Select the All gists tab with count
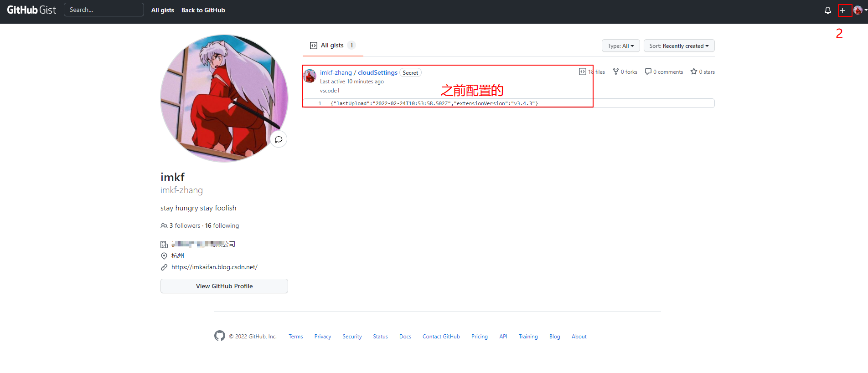Viewport: 868px width, 373px height. pos(333,46)
